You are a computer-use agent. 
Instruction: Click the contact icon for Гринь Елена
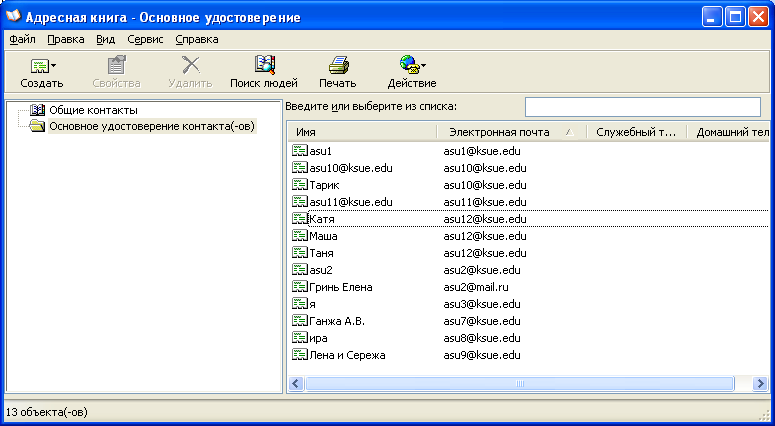click(x=300, y=287)
